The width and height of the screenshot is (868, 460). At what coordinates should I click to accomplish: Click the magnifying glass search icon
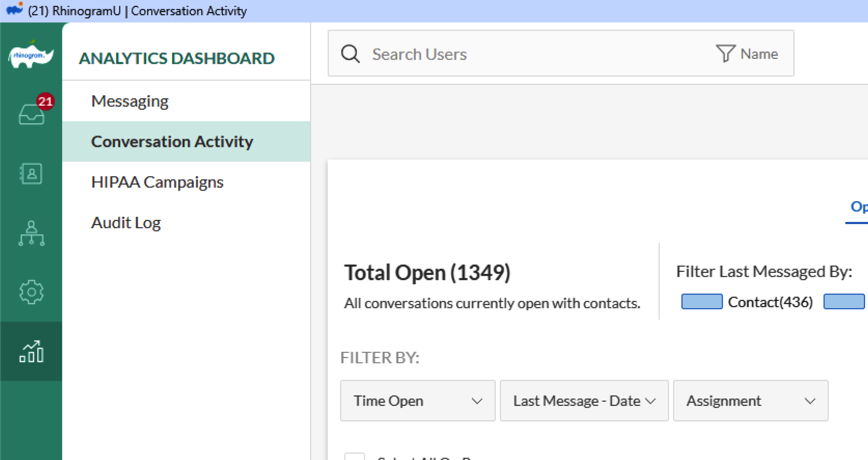click(x=350, y=54)
